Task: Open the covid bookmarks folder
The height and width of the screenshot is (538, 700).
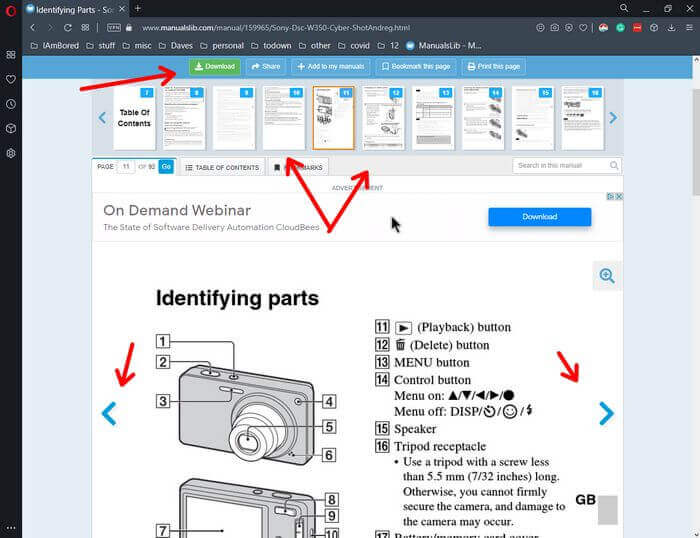Action: (354, 46)
